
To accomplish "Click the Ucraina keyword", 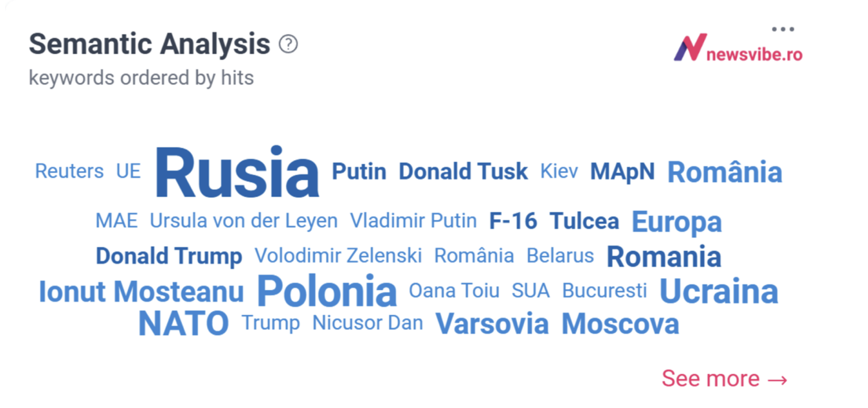I will (719, 291).
